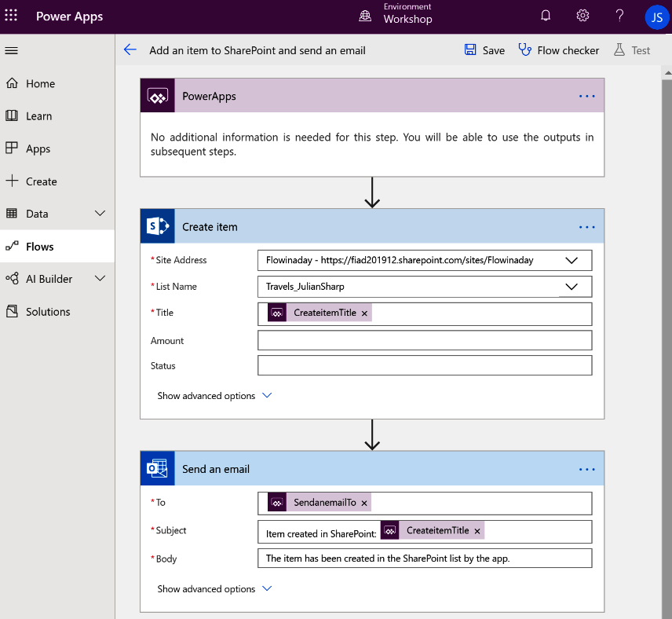672x619 pixels.
Task: Edit the flow name text
Action: point(257,50)
